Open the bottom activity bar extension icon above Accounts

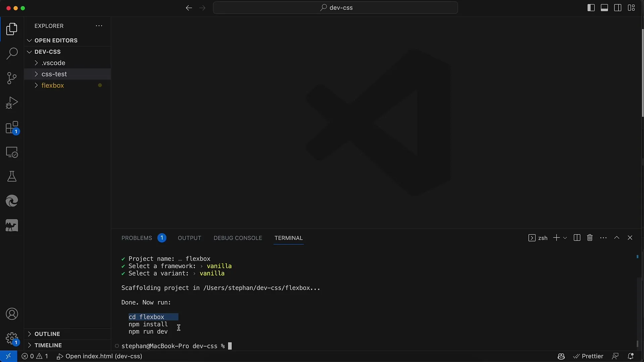click(x=12, y=226)
